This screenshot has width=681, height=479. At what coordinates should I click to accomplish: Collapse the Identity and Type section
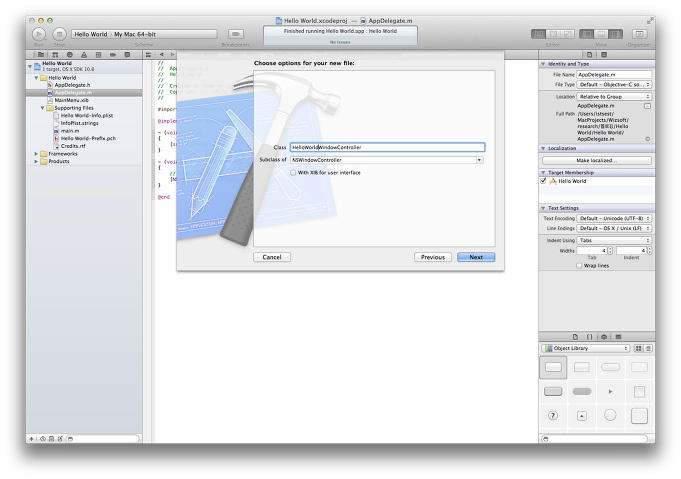(x=543, y=64)
